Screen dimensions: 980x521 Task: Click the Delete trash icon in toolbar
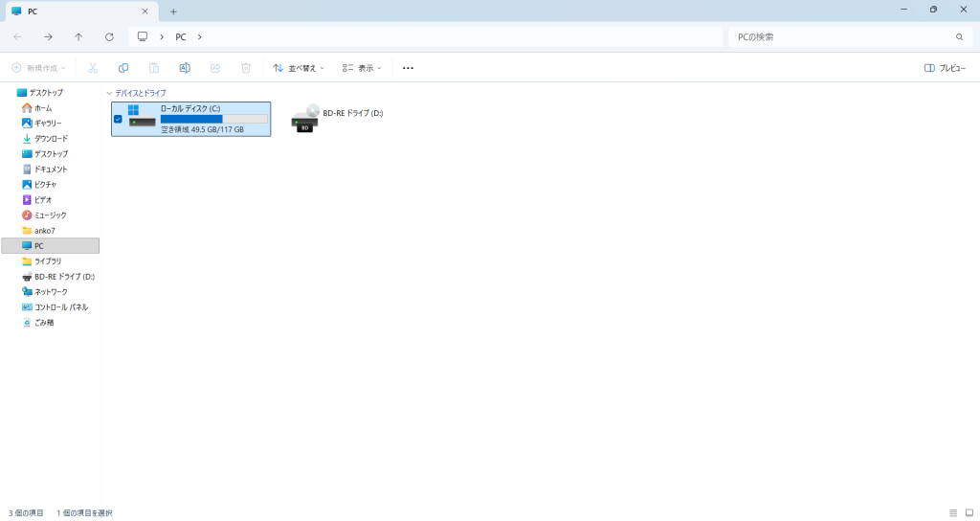[246, 68]
